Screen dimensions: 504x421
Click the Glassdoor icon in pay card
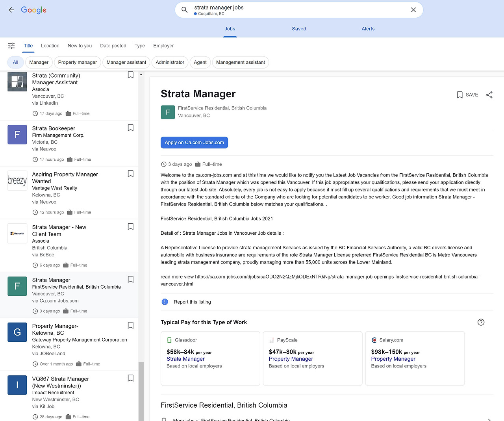(x=169, y=340)
